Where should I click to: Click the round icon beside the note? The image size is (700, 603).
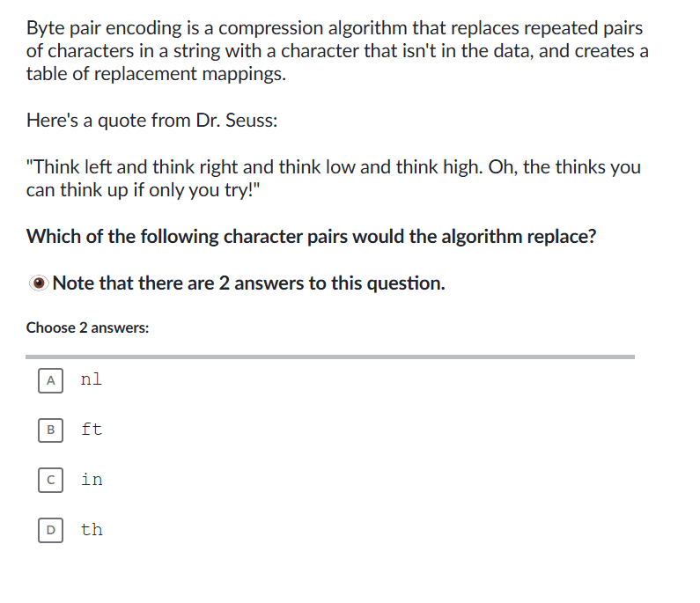click(38, 283)
